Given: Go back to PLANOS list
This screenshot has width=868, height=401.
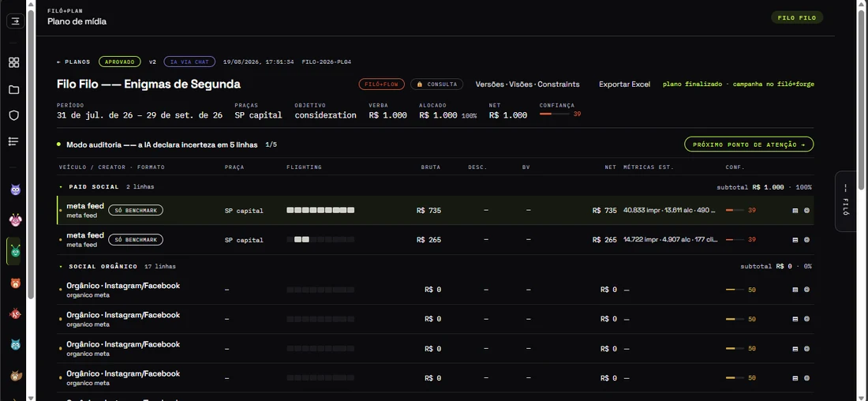Looking at the screenshot, I should click(73, 62).
